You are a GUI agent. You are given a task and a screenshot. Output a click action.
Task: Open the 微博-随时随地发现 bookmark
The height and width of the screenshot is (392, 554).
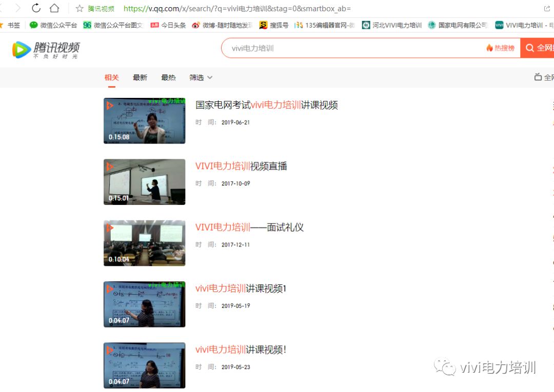point(222,25)
